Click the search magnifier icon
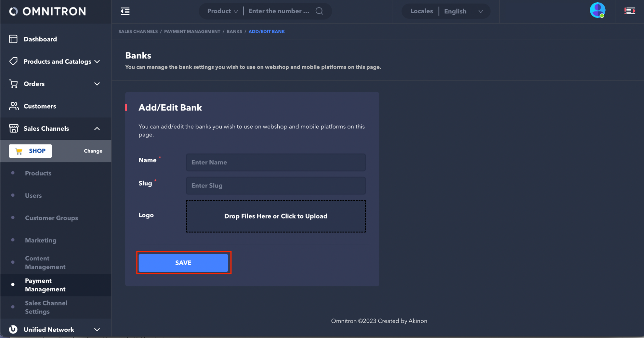Screen dimensions: 644x338 pyautogui.click(x=319, y=11)
